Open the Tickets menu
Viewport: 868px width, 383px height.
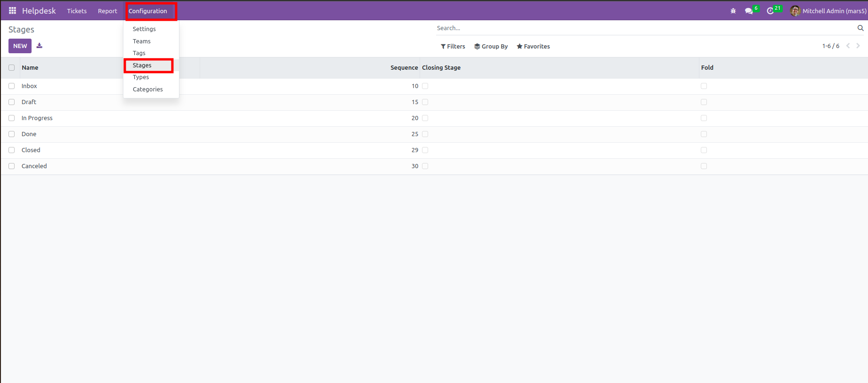pos(77,11)
